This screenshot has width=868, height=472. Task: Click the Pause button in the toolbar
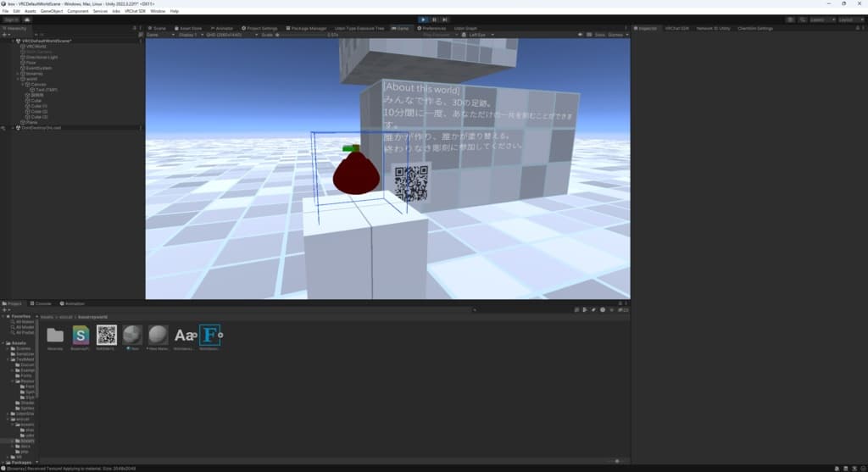pos(434,19)
